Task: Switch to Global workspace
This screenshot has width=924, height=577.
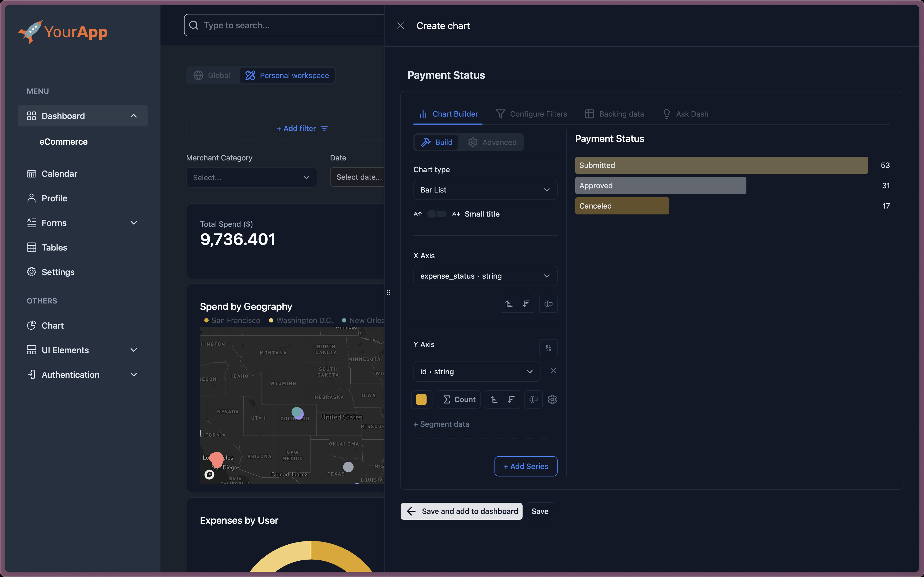Action: pos(212,76)
